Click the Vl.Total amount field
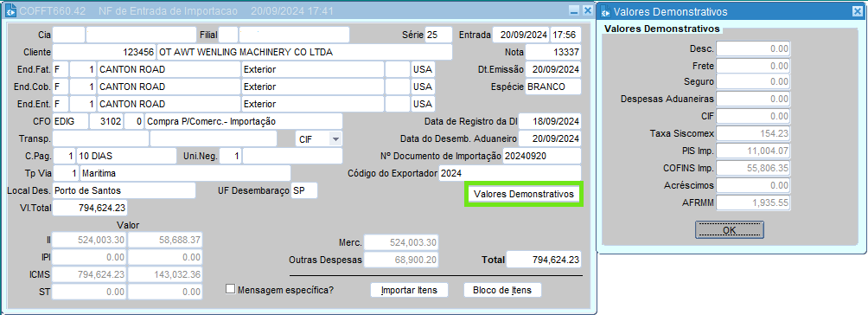The image size is (868, 315). click(x=90, y=208)
